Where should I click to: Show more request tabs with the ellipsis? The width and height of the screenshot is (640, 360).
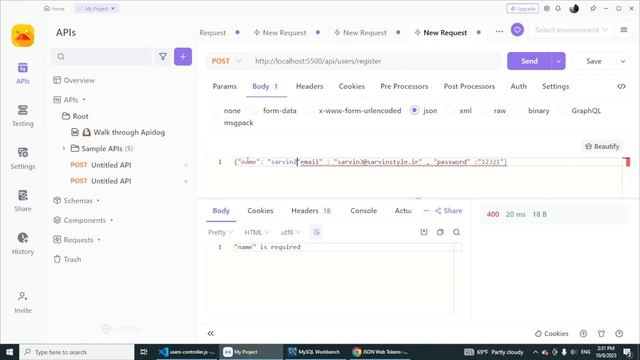click(x=499, y=31)
